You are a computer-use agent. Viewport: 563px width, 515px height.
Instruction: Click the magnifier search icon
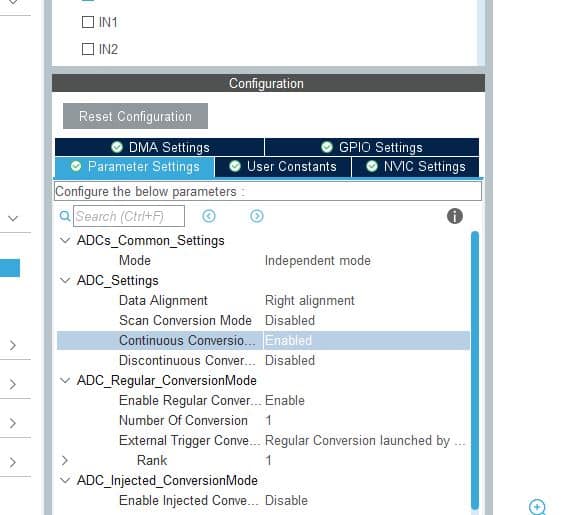65,216
